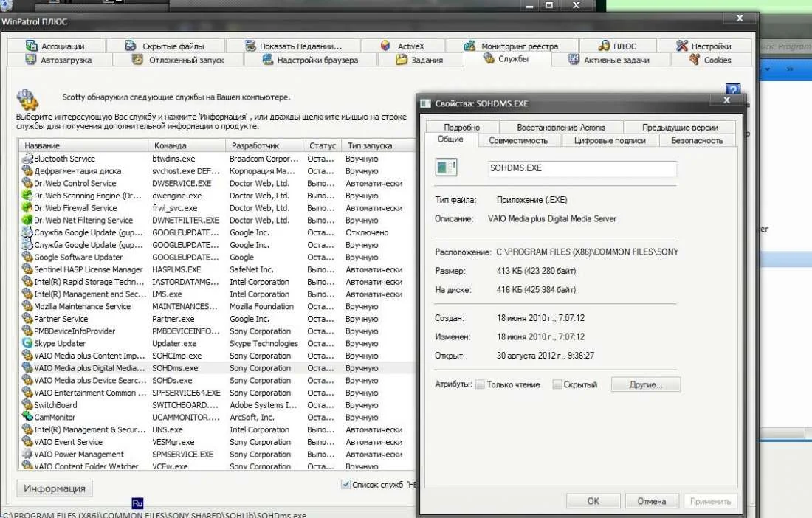Switch to the Cookies tab
This screenshot has height=518, width=812.
[x=710, y=60]
